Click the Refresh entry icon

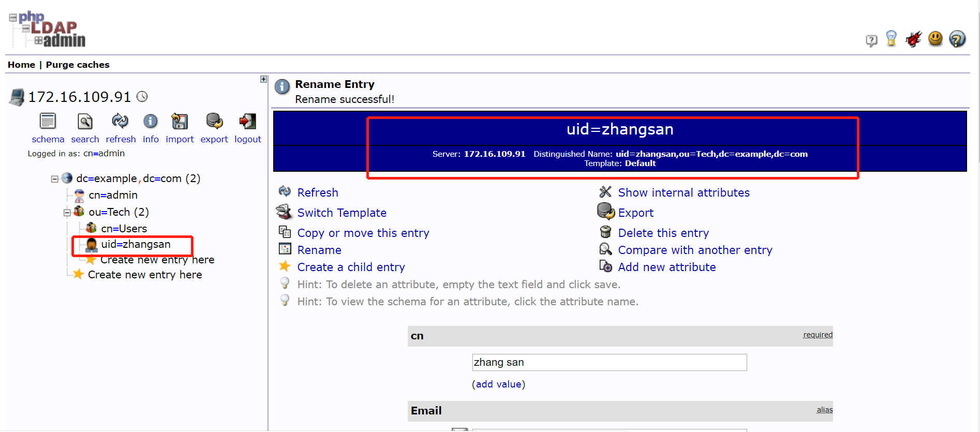(x=285, y=191)
